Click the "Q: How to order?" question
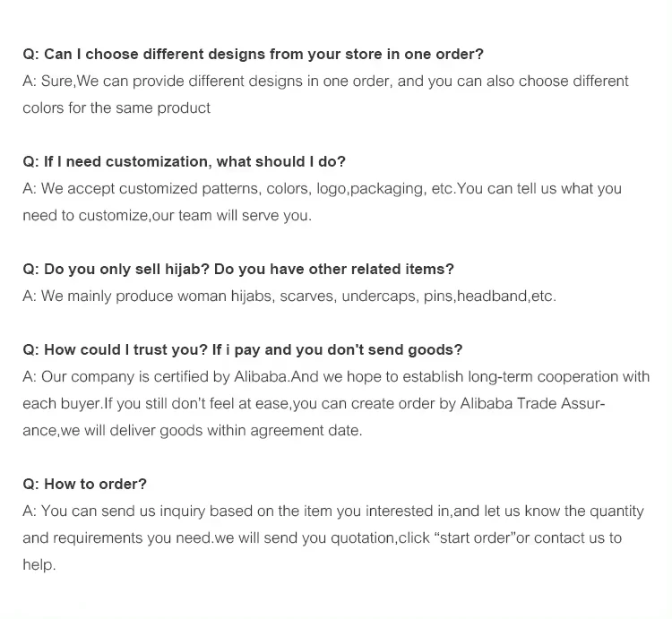 point(84,485)
